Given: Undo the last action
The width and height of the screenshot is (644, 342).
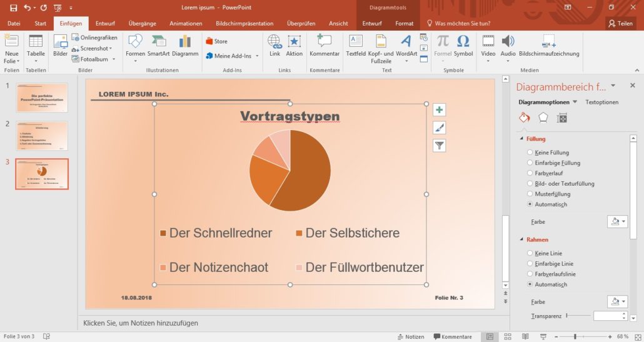Looking at the screenshot, I should coord(27,8).
